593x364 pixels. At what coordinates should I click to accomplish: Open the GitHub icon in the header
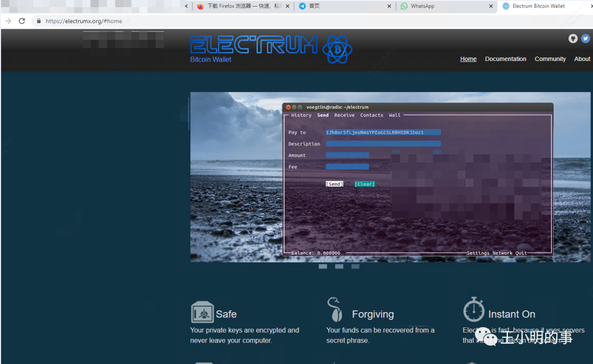point(573,38)
